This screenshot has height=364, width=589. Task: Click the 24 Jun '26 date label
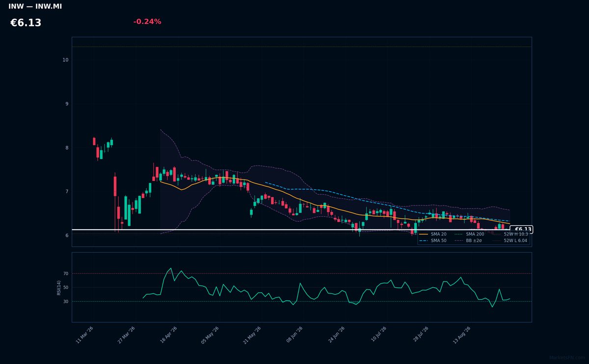336,335
